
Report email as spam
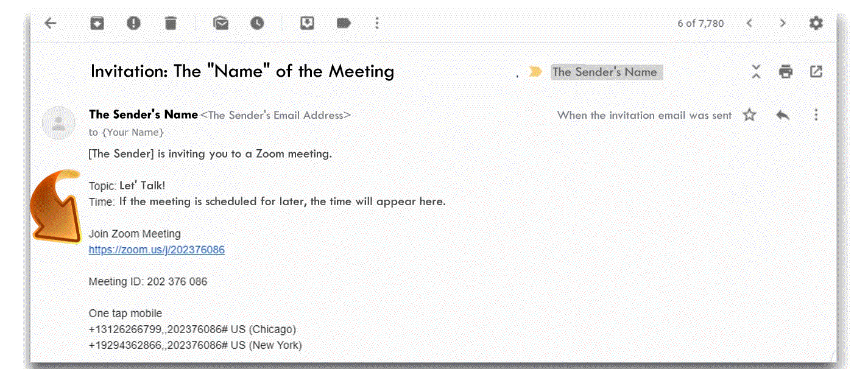pos(133,23)
